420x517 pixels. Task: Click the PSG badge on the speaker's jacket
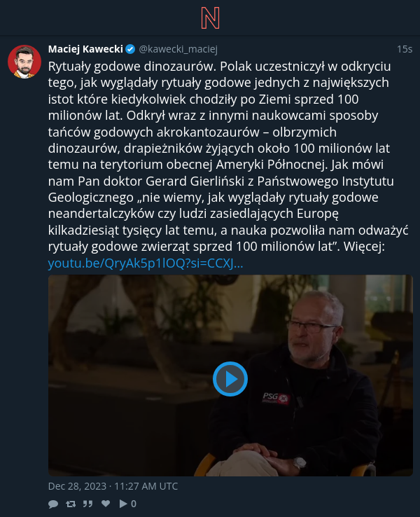tap(276, 398)
